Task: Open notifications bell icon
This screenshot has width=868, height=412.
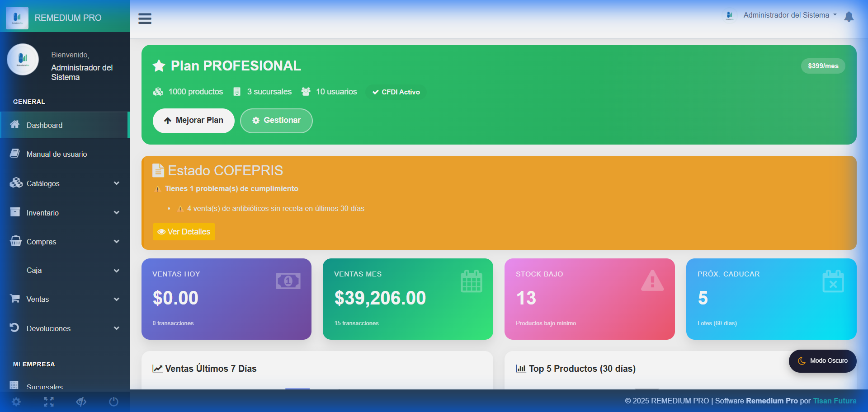Action: click(849, 17)
